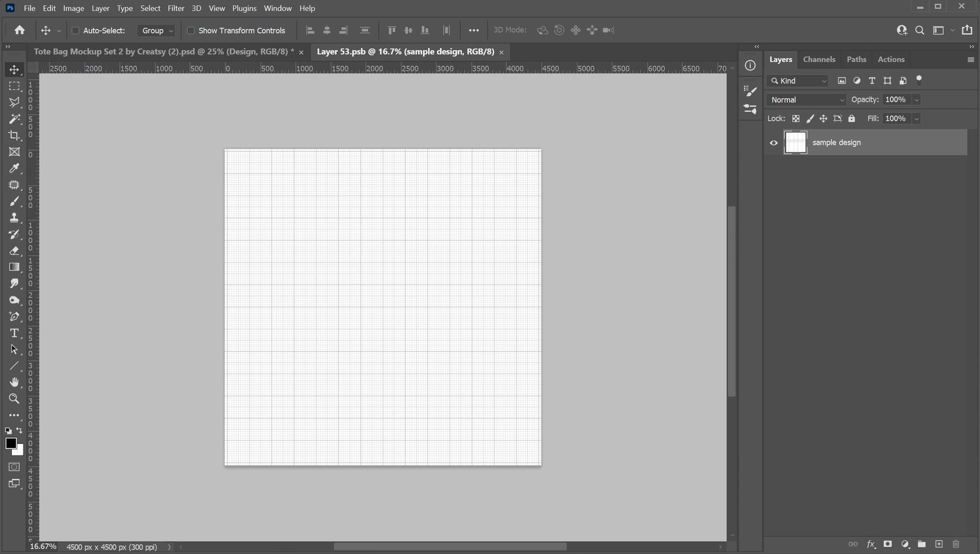The image size is (980, 554).
Task: Select the Gradient tool
Action: pyautogui.click(x=14, y=267)
